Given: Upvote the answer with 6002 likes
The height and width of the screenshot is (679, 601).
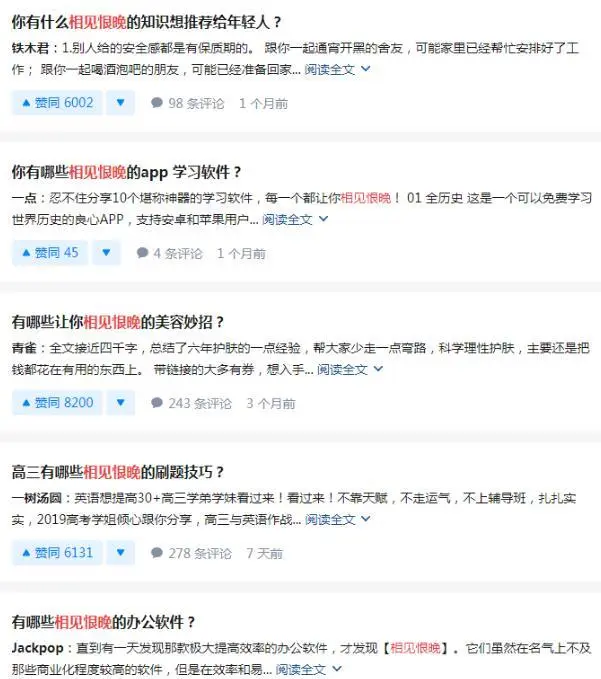Looking at the screenshot, I should point(57,103).
